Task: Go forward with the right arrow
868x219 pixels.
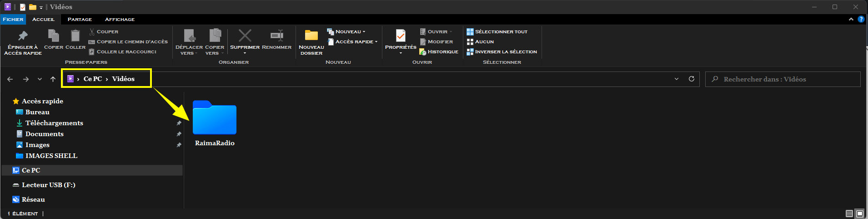Action: click(26, 79)
